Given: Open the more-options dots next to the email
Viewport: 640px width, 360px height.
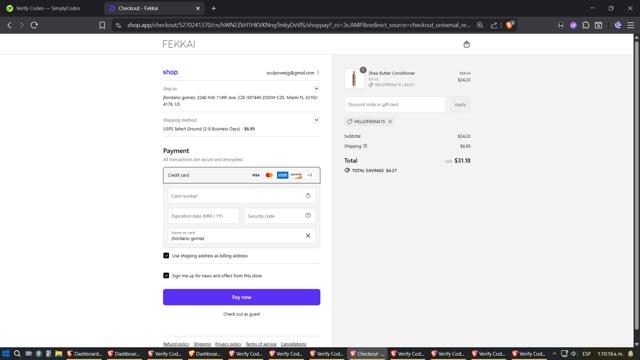Looking at the screenshot, I should (x=318, y=73).
